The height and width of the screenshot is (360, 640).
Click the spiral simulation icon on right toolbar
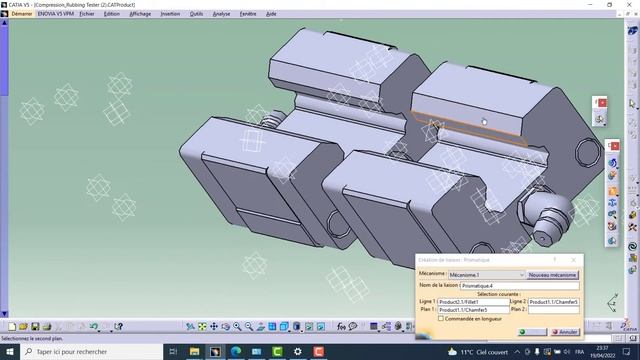(632, 246)
